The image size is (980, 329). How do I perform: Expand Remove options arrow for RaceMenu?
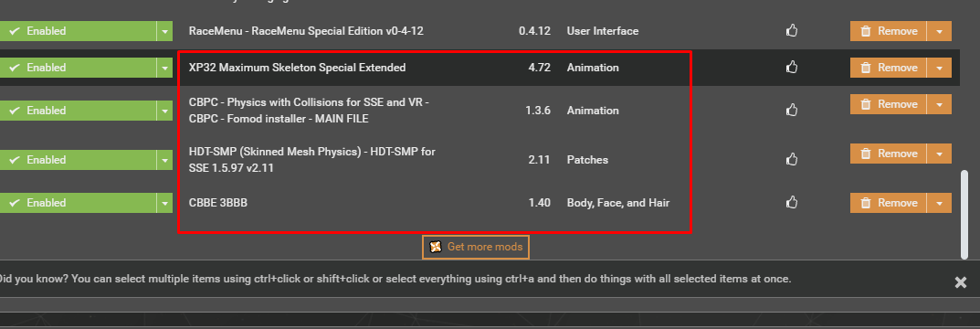tap(940, 31)
